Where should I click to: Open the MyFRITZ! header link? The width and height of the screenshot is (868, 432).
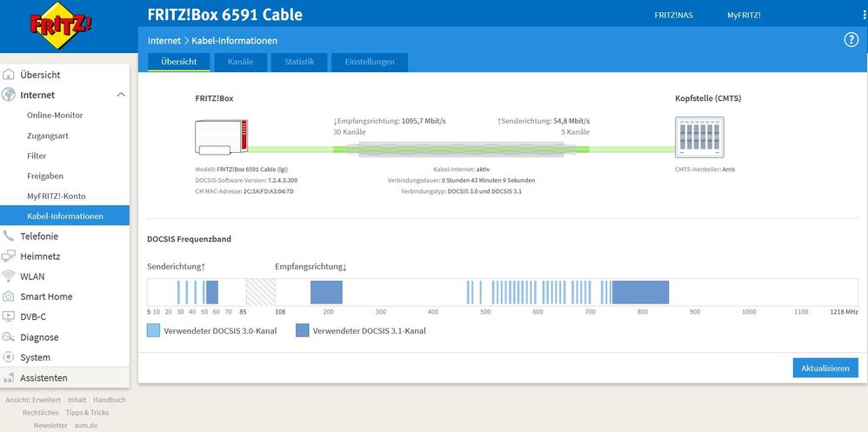pyautogui.click(x=744, y=15)
